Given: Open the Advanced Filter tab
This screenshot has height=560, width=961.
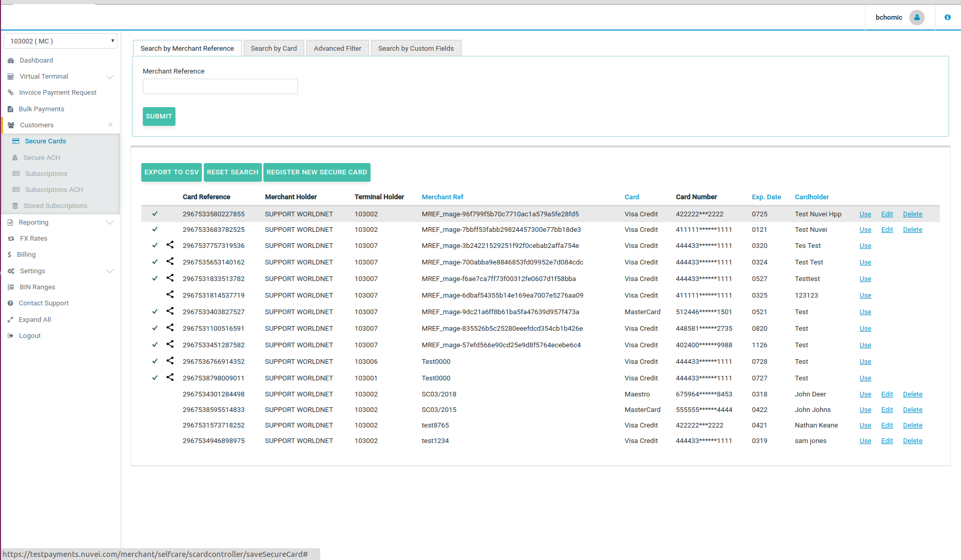Looking at the screenshot, I should (x=337, y=48).
